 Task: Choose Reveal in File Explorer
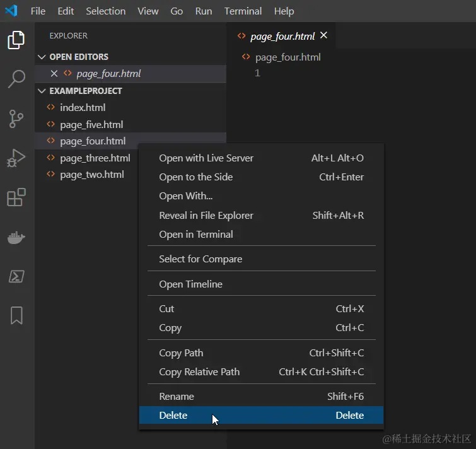(261, 215)
